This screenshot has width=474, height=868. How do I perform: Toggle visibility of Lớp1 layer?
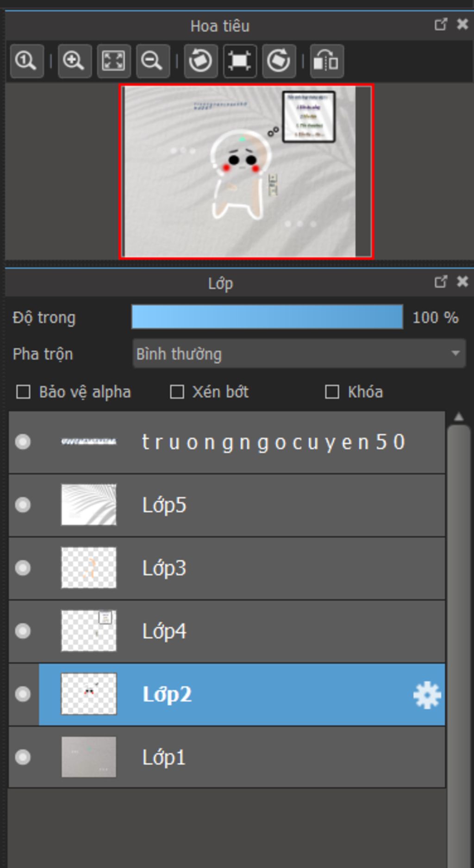23,757
